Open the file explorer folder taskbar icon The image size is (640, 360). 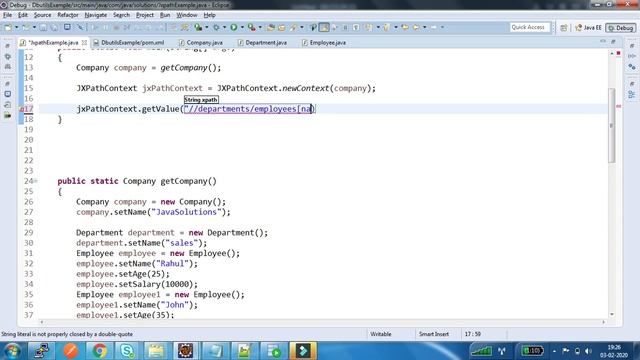tap(156, 351)
